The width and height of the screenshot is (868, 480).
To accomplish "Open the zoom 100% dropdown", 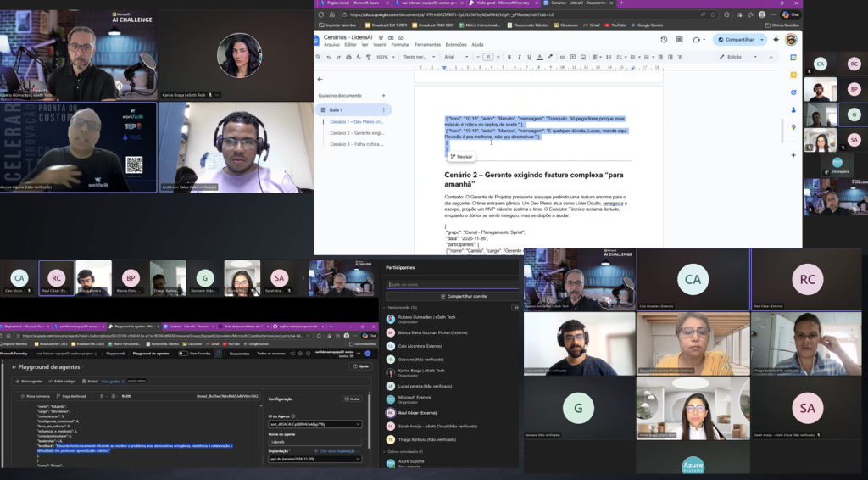I will [383, 57].
